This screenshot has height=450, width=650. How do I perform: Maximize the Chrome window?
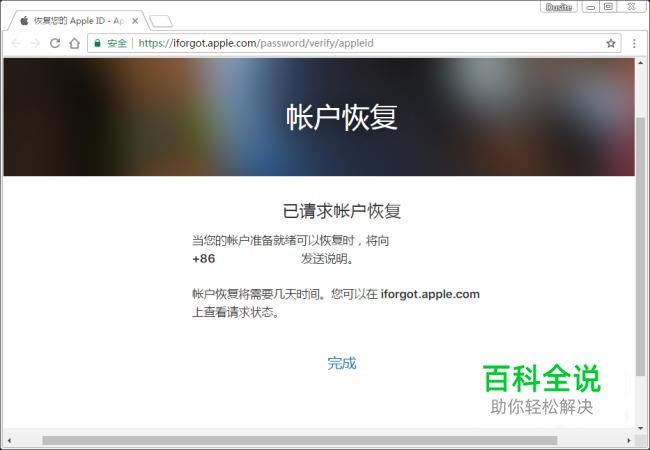tap(609, 7)
